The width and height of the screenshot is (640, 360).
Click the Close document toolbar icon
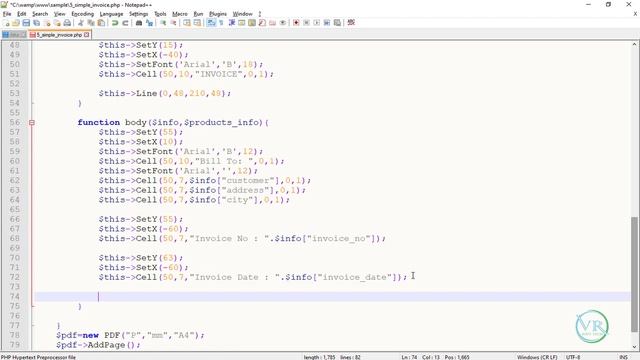47,23
